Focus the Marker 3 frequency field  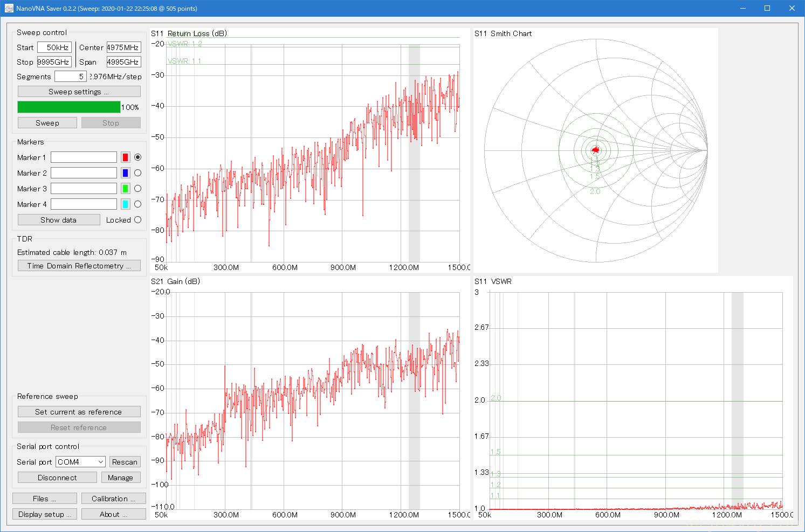[84, 189]
